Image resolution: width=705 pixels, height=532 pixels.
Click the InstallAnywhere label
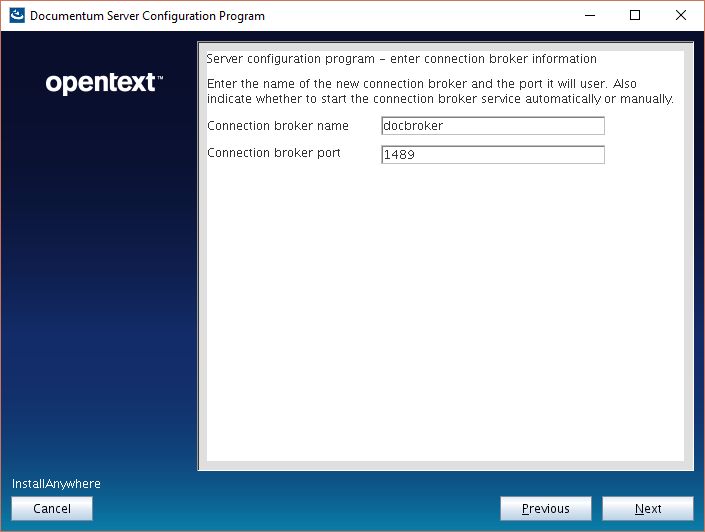coord(56,484)
